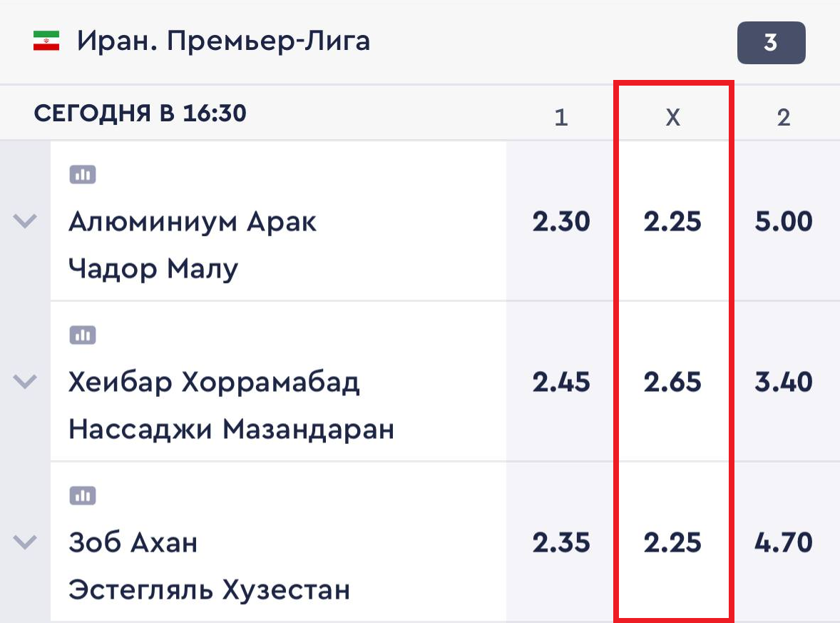The width and height of the screenshot is (840, 623).
Task: Toggle match count badge showing 3
Action: tap(771, 42)
